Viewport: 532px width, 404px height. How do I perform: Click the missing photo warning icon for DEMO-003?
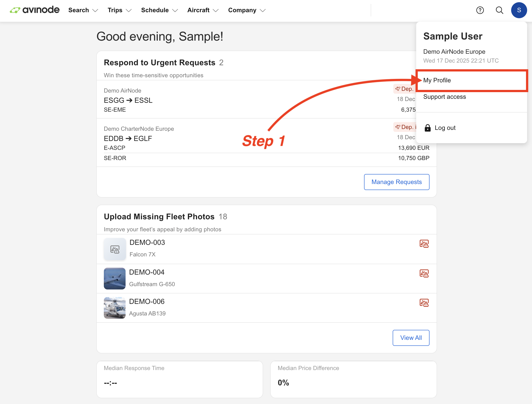(424, 244)
